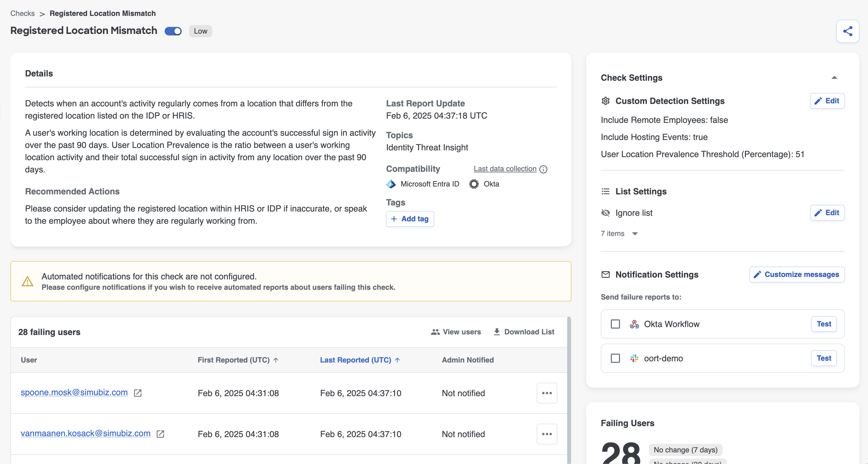The image size is (868, 464).
Task: Click the info icon beside Last data collection
Action: (543, 169)
